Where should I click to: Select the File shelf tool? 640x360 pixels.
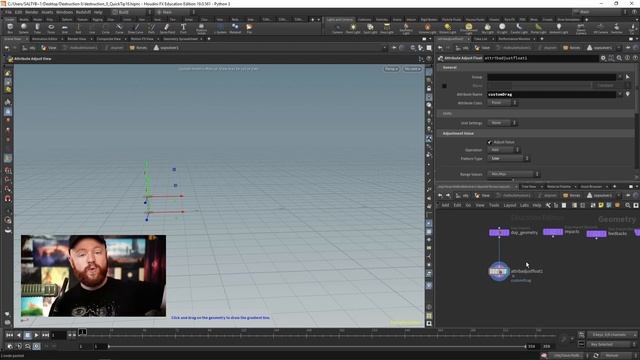(x=249, y=28)
